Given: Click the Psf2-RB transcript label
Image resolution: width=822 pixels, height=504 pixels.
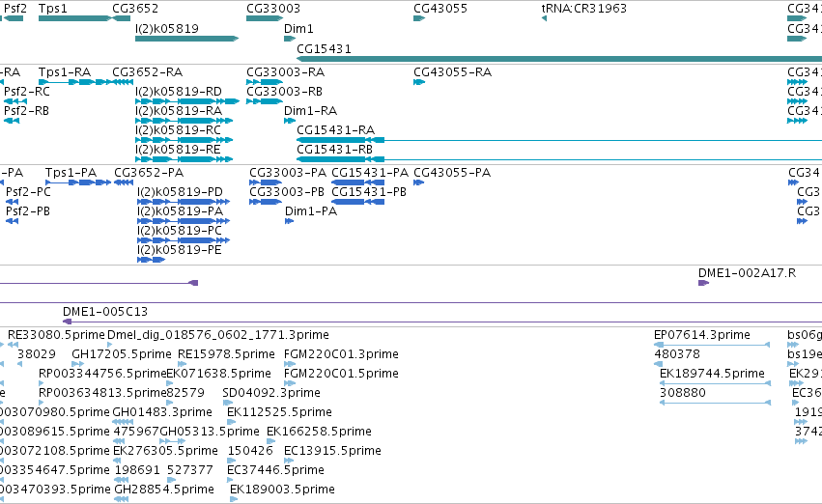Looking at the screenshot, I should [26, 111].
